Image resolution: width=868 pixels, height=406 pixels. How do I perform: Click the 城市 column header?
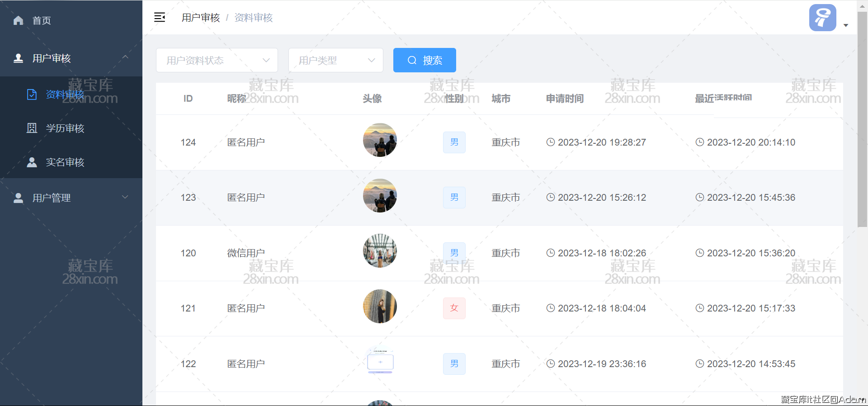point(501,99)
